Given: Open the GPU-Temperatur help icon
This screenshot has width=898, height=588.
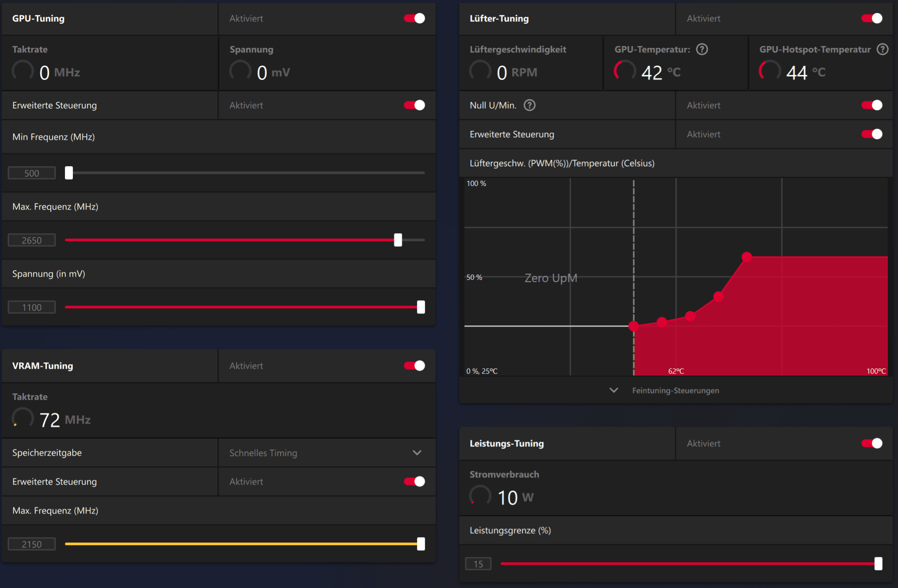Looking at the screenshot, I should click(702, 49).
